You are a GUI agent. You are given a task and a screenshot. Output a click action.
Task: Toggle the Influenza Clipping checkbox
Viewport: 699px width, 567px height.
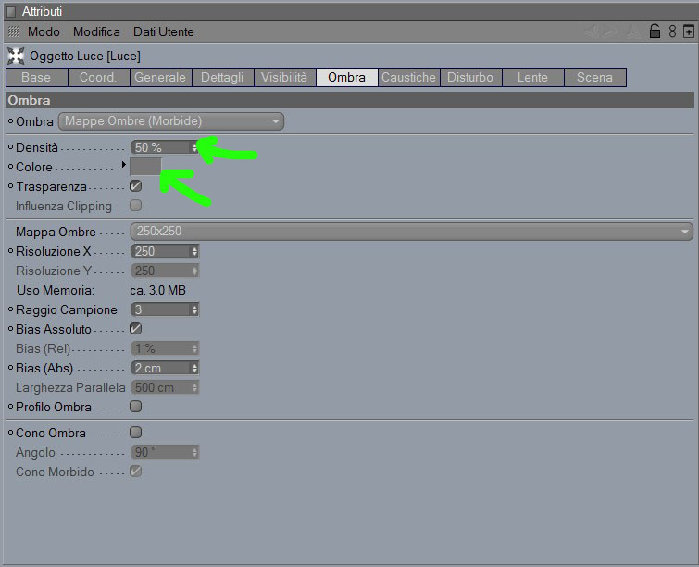[x=136, y=205]
